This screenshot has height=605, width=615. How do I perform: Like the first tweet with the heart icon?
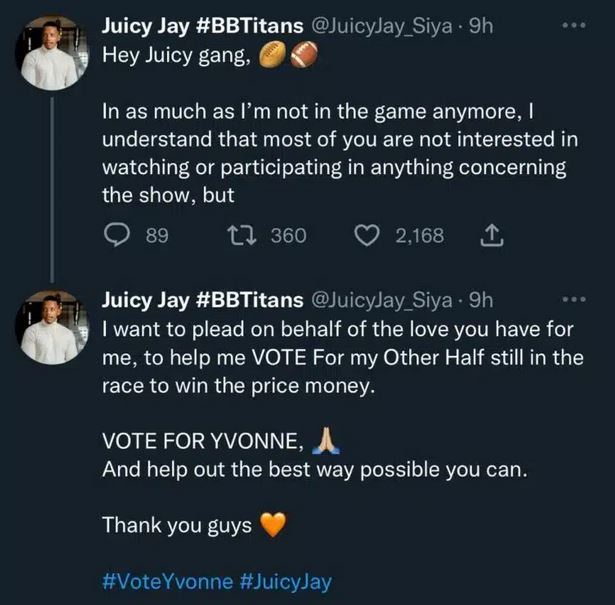[x=369, y=236]
